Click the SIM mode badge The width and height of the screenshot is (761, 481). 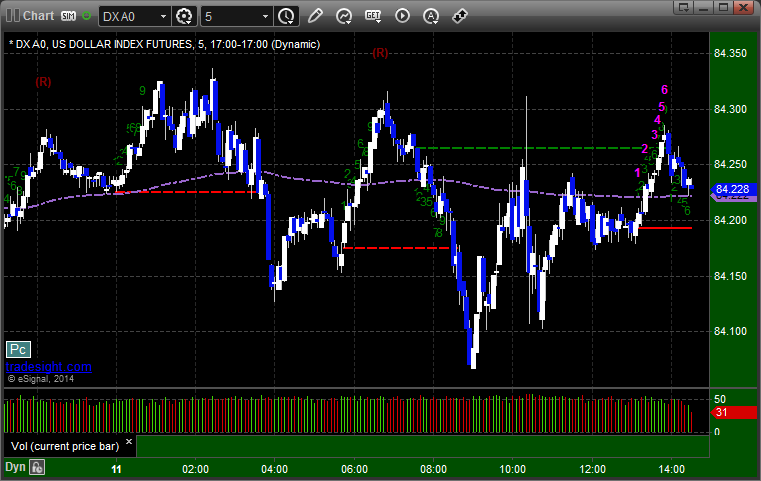(x=68, y=16)
